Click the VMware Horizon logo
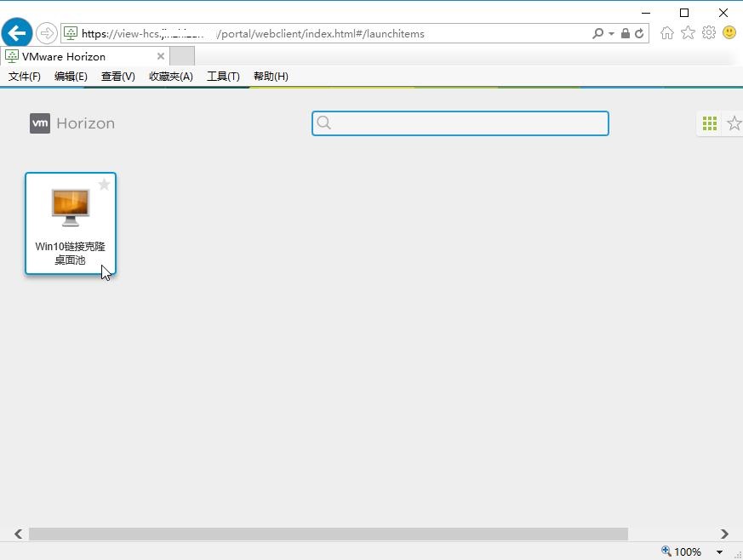Image resolution: width=743 pixels, height=560 pixels. 71,123
